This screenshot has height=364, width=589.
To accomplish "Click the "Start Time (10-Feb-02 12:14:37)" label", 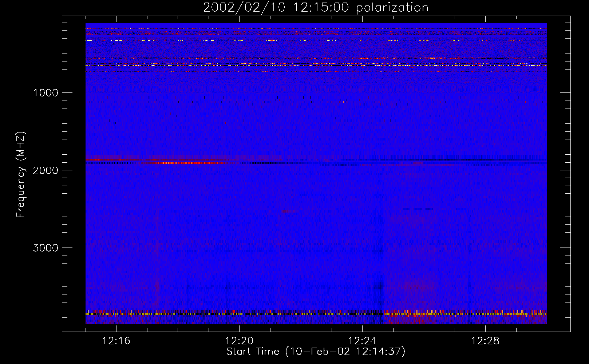I will coord(316,352).
